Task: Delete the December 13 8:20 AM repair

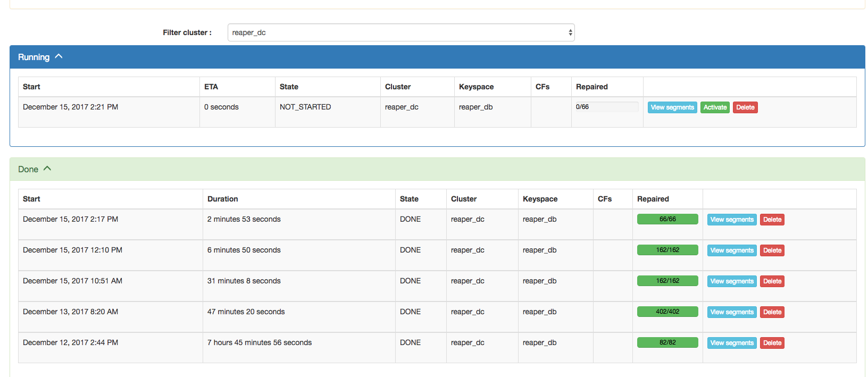Action: pos(772,312)
